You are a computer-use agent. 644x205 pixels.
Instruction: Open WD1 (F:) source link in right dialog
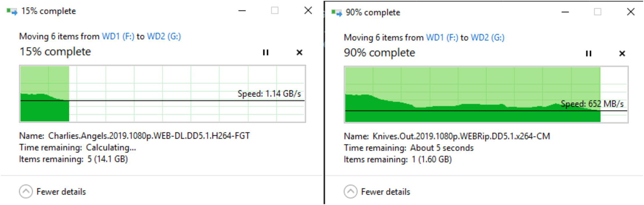442,38
